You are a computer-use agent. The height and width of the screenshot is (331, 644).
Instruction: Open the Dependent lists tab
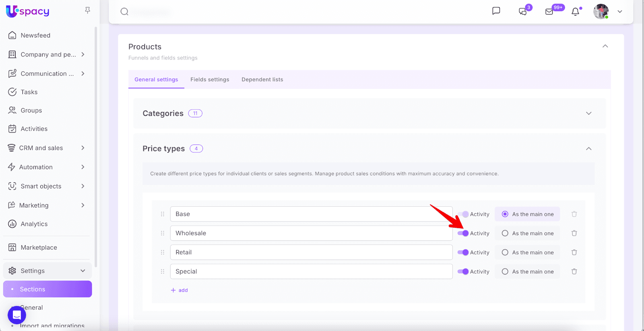(x=262, y=80)
